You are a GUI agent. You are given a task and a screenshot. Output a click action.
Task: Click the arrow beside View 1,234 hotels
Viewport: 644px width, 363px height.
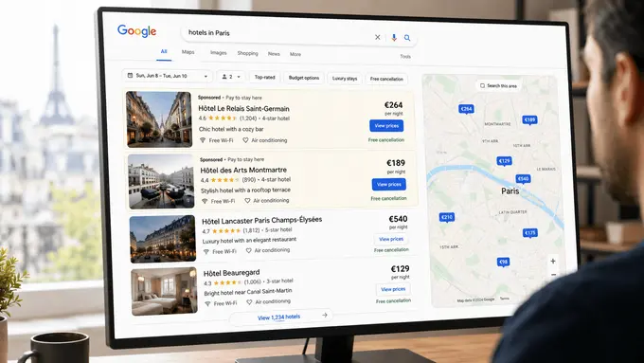point(325,315)
